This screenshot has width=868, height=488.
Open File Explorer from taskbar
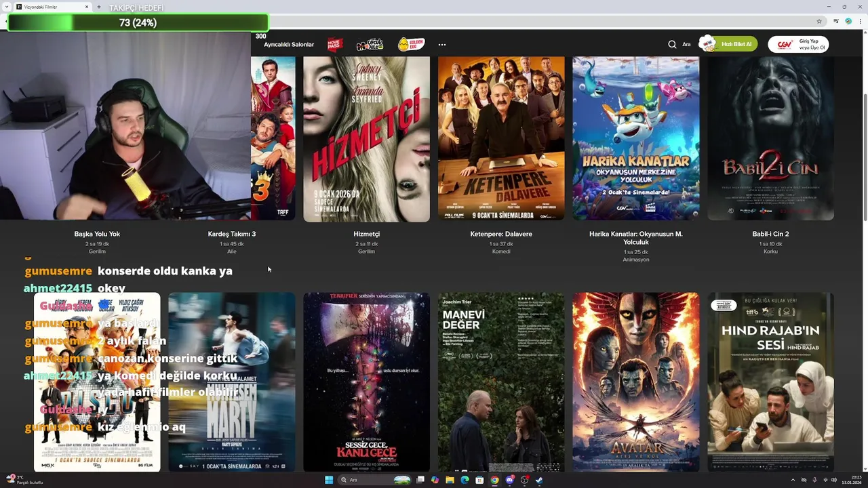450,480
